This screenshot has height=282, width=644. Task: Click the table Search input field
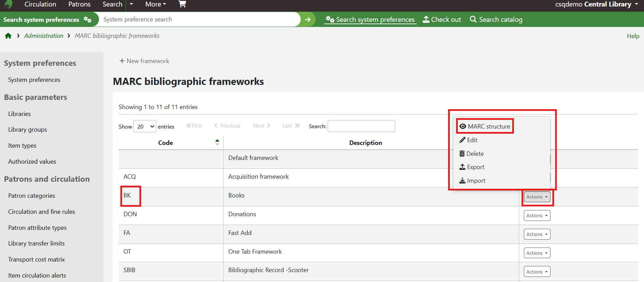pyautogui.click(x=361, y=126)
